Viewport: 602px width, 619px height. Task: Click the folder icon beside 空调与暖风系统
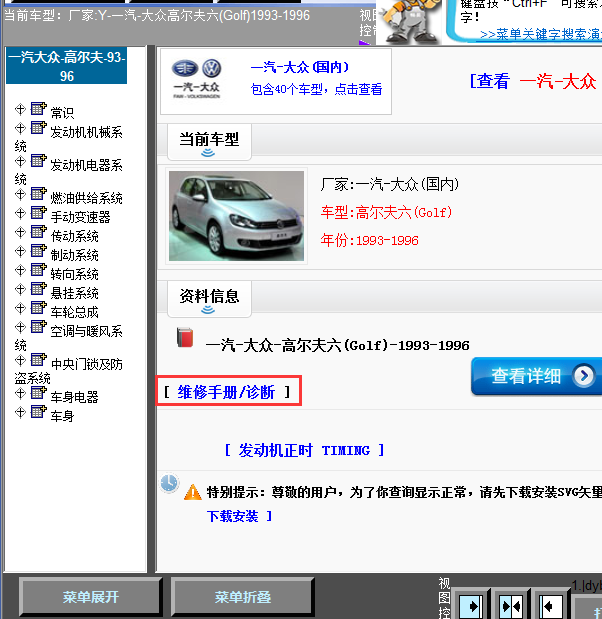[39, 326]
